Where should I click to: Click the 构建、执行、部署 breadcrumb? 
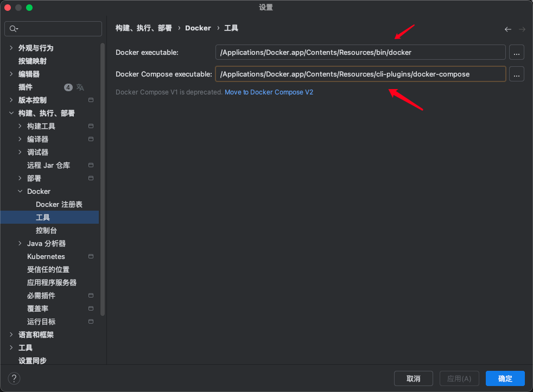click(x=144, y=28)
